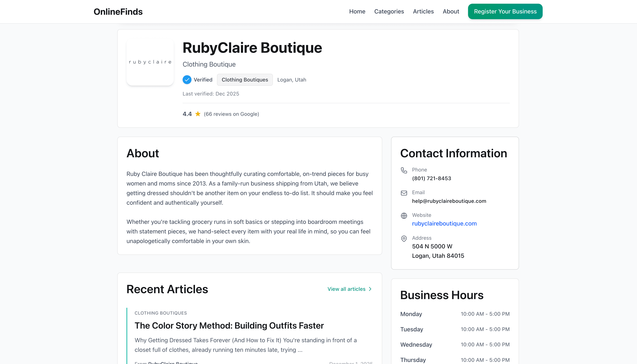637x364 pixels.
Task: Open the About navigation item
Action: click(451, 11)
